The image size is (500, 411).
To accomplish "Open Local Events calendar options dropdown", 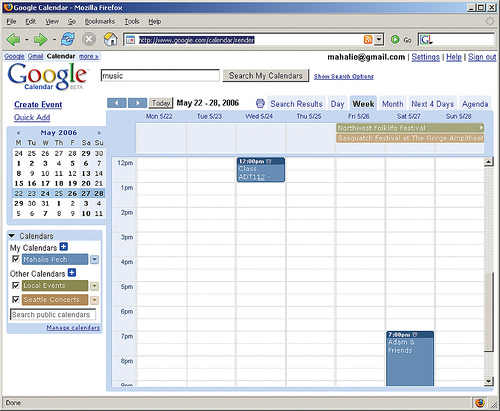I will pyautogui.click(x=95, y=286).
